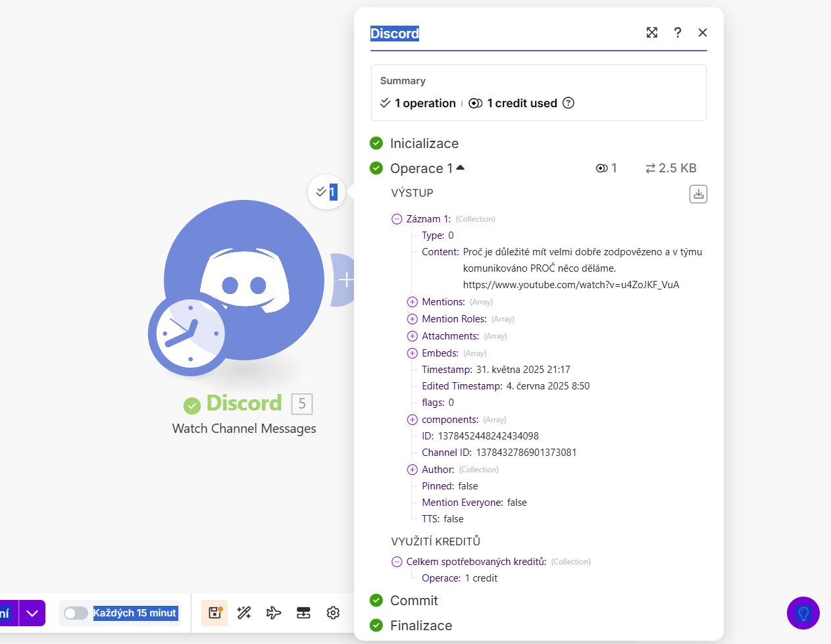Expand the Embeds array
Image resolution: width=831 pixels, height=644 pixels.
[413, 353]
